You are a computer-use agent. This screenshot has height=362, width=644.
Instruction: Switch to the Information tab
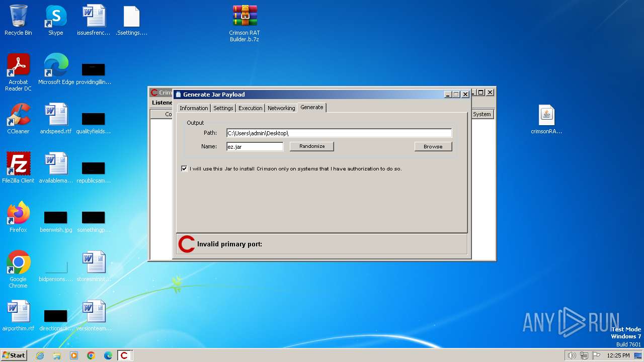[194, 108]
